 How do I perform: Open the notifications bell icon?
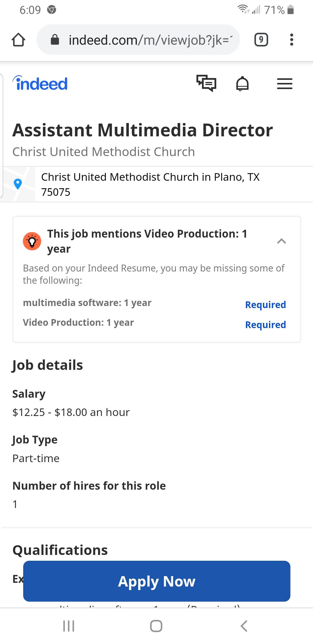(x=242, y=84)
